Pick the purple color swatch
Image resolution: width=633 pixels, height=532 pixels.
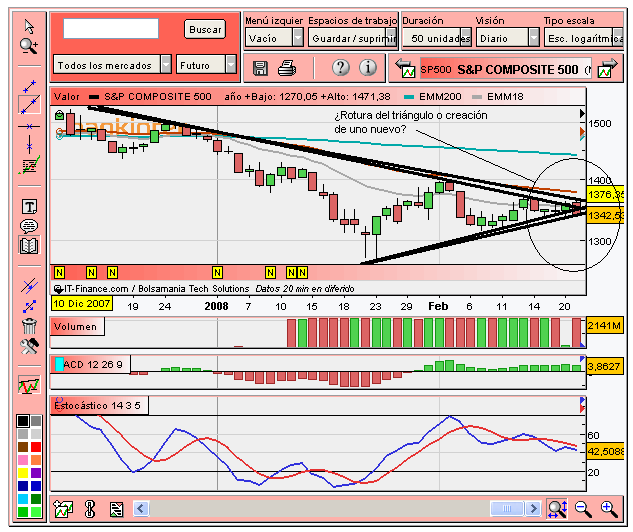coord(36,473)
